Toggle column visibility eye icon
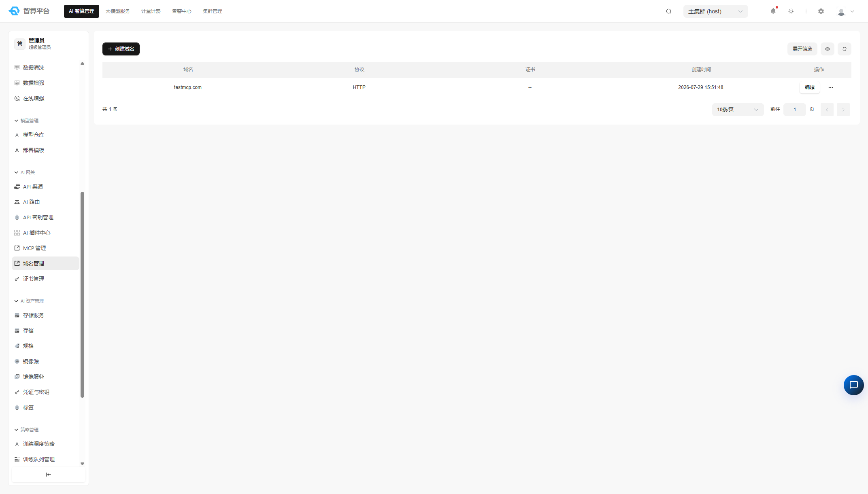This screenshot has width=868, height=494. point(828,49)
